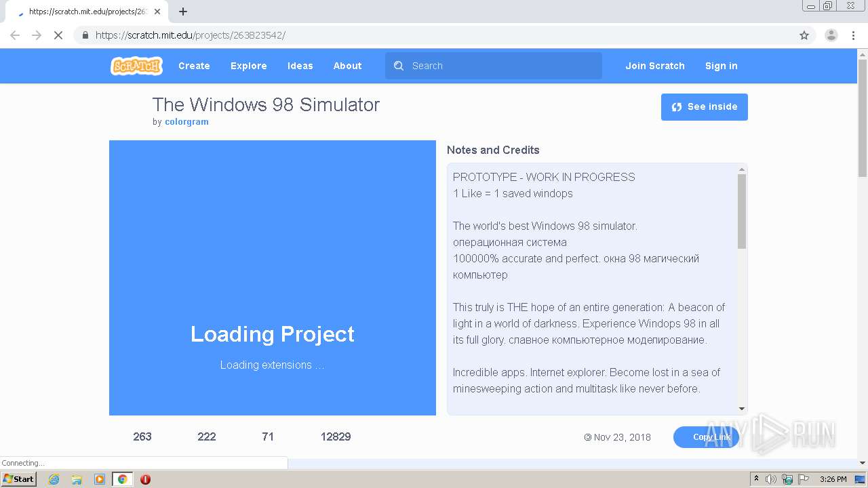
Task: Click the project title heading
Action: pyautogui.click(x=266, y=104)
